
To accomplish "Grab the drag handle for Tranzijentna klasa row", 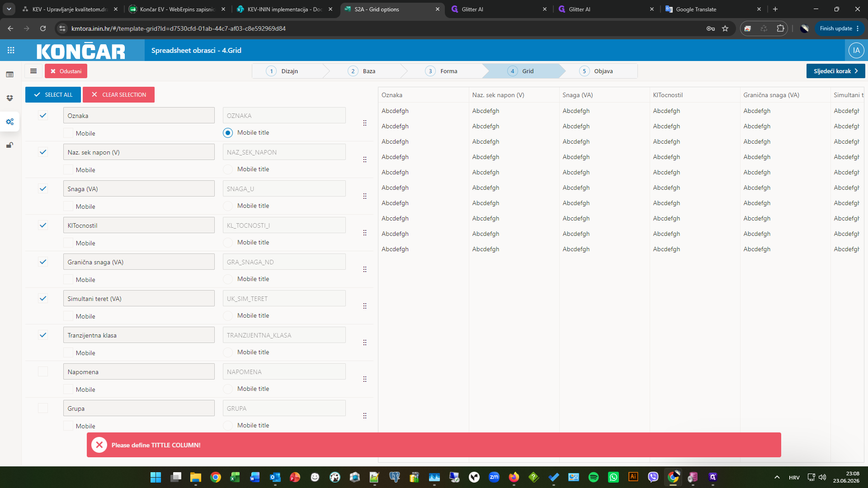I will [365, 343].
